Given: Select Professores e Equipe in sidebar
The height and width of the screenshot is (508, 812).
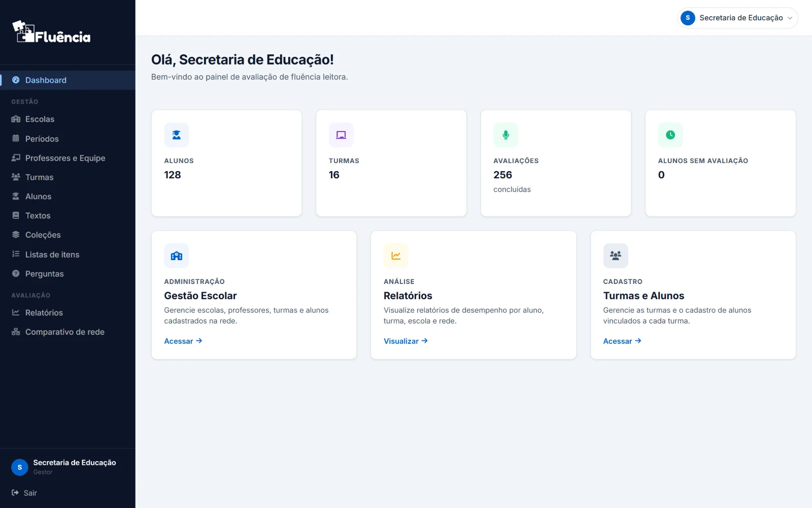Looking at the screenshot, I should click(x=67, y=158).
